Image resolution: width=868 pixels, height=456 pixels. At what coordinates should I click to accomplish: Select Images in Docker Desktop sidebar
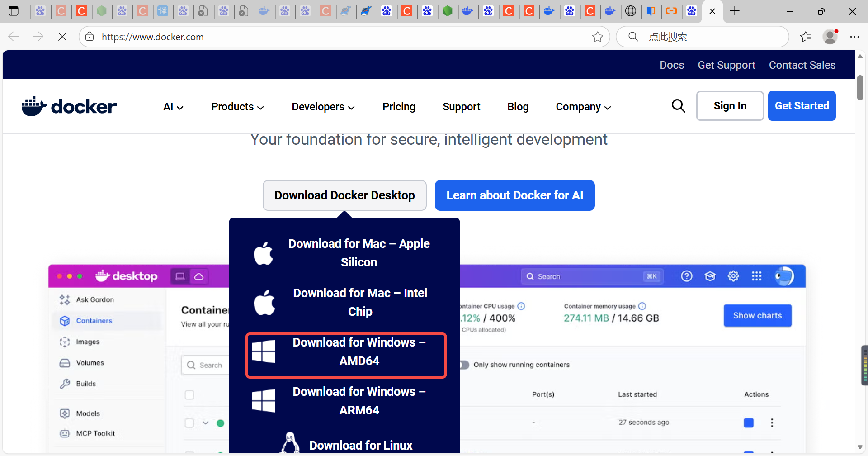[x=88, y=342]
